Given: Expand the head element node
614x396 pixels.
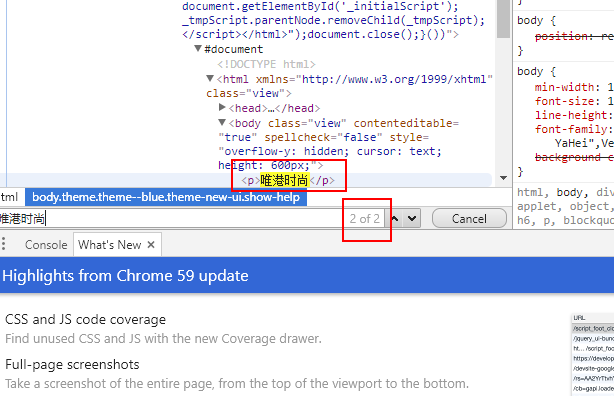Looking at the screenshot, I should pos(222,107).
